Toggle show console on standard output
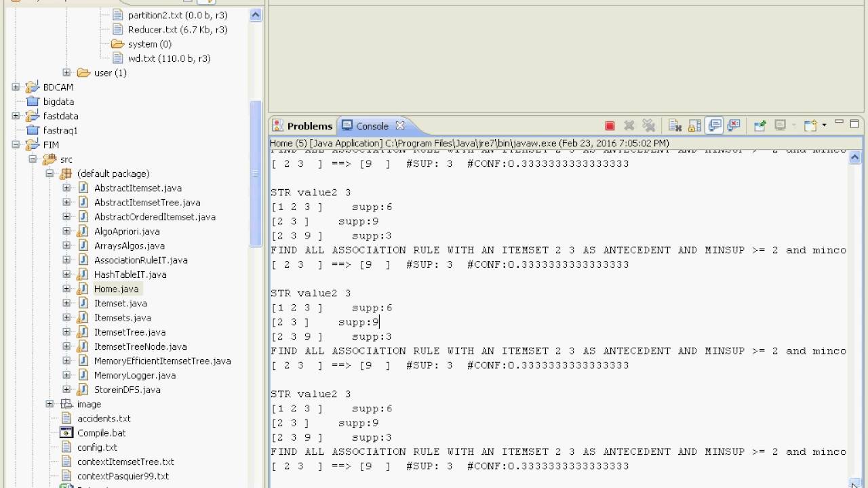Viewport: 868px width, 488px height. point(714,125)
